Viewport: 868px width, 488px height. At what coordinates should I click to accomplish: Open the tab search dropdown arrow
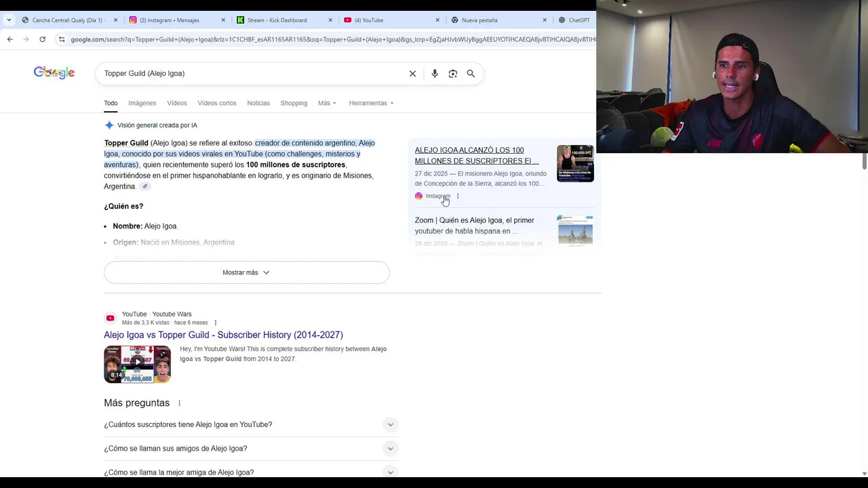tap(8, 20)
